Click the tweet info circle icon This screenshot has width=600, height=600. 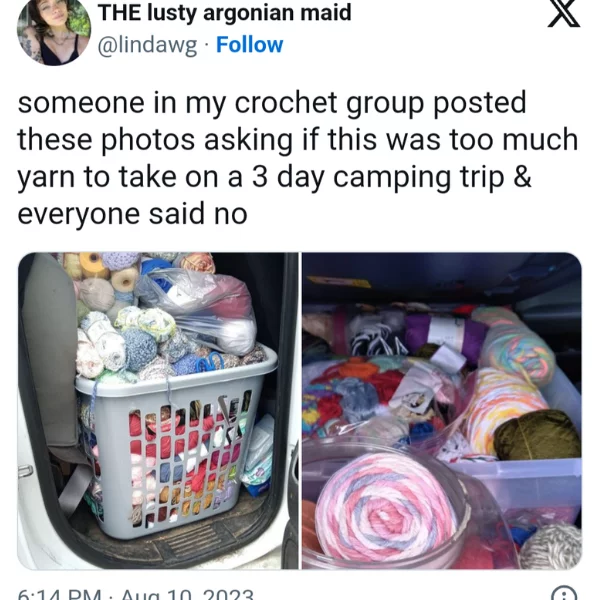[x=565, y=594]
